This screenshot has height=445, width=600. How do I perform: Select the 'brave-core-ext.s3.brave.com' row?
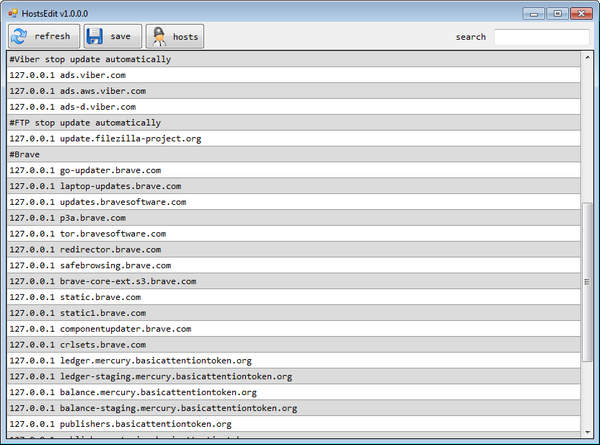(293, 282)
